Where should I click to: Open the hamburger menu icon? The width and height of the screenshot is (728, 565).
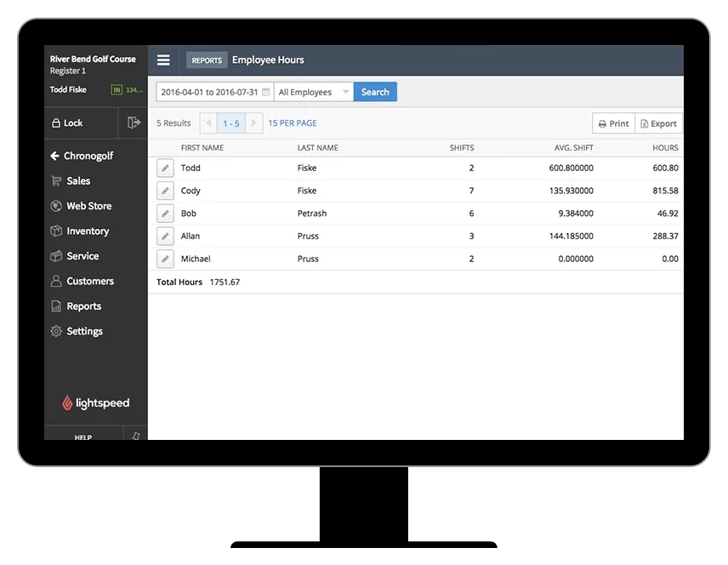(x=163, y=60)
